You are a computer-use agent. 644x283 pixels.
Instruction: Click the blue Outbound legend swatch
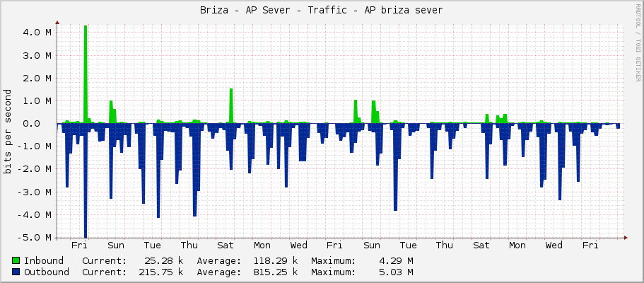point(16,272)
